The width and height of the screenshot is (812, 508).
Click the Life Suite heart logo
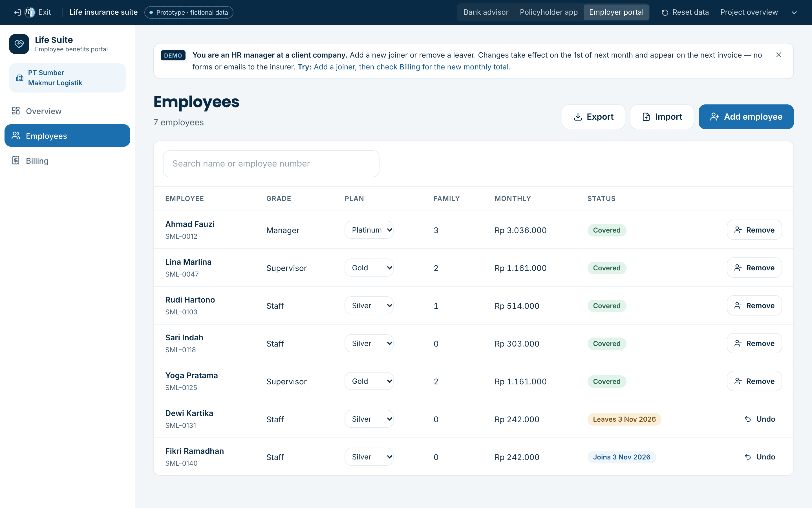click(x=19, y=44)
